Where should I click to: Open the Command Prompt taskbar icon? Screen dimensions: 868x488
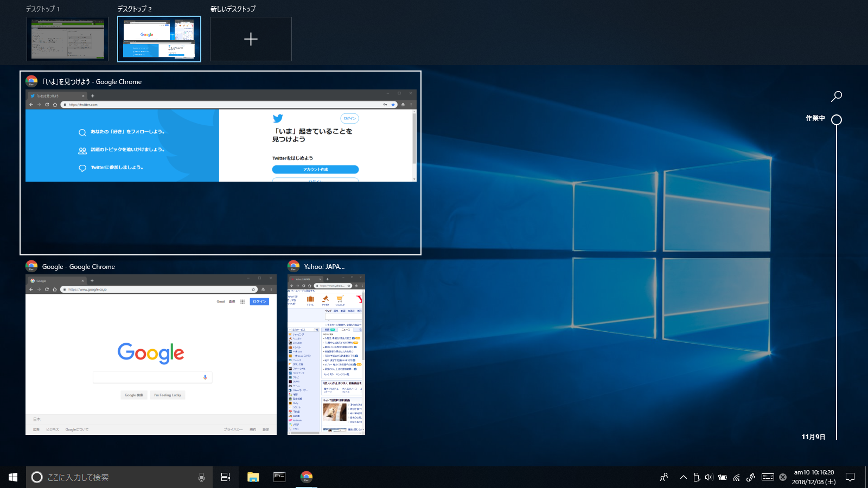279,477
